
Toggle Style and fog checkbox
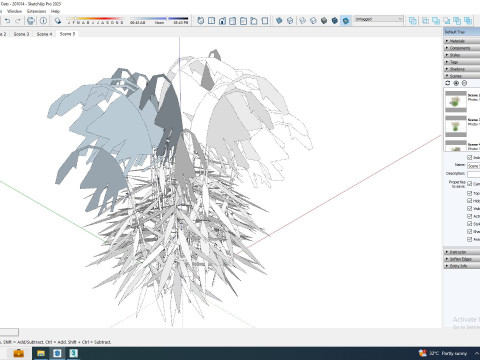pyautogui.click(x=470, y=224)
